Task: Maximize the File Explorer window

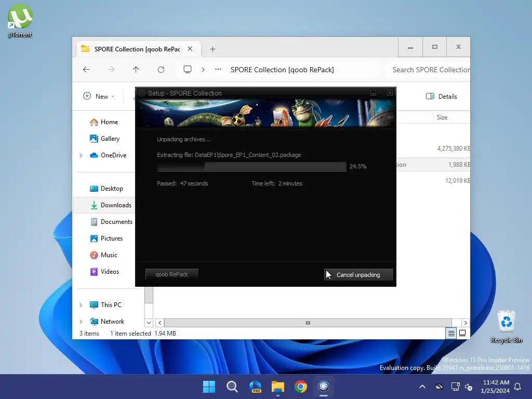Action: tap(435, 47)
